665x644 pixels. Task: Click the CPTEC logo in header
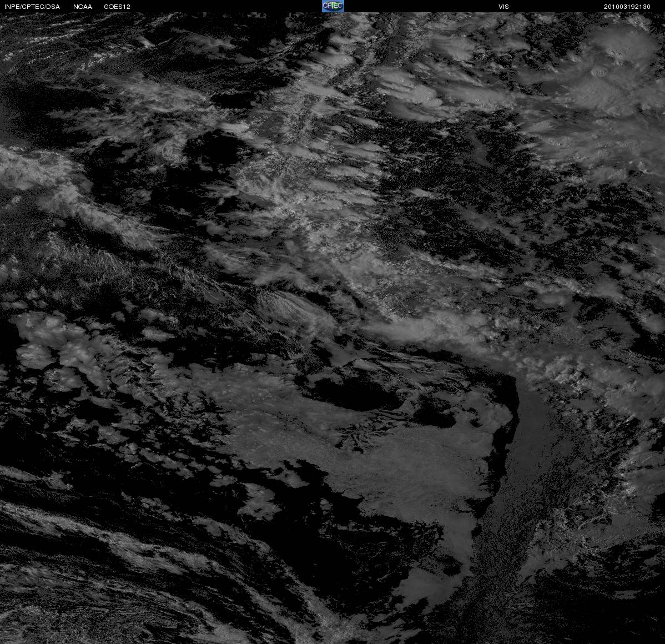pos(332,6)
